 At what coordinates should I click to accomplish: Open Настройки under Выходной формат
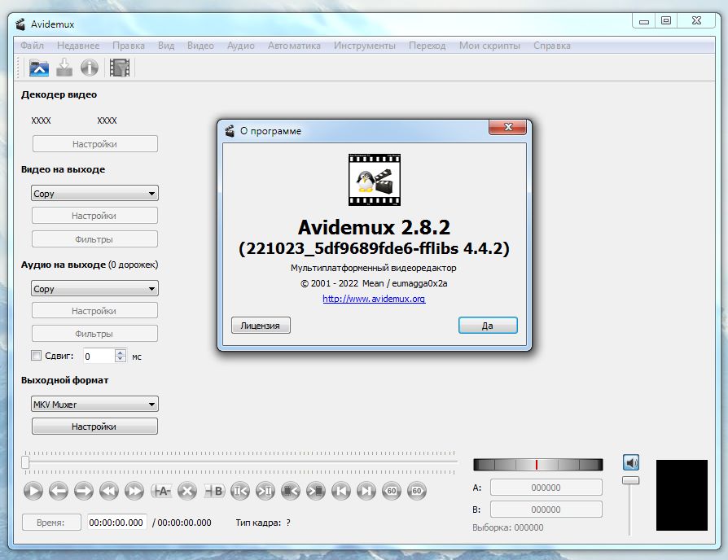94,427
